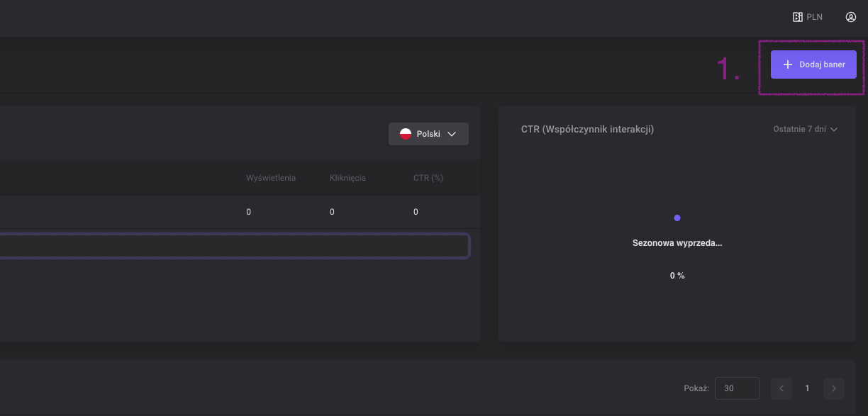Click the plus icon in Dodaj baner
The width and height of the screenshot is (868, 416).
[787, 64]
